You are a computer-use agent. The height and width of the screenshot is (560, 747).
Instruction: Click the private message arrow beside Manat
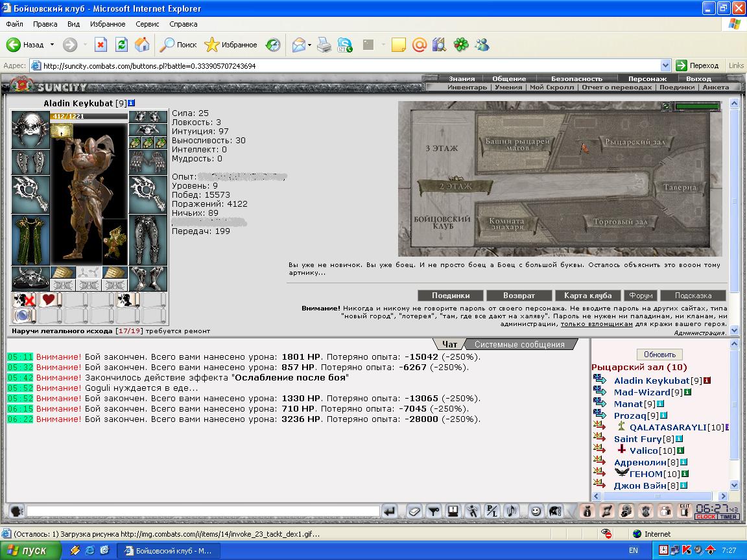[599, 403]
